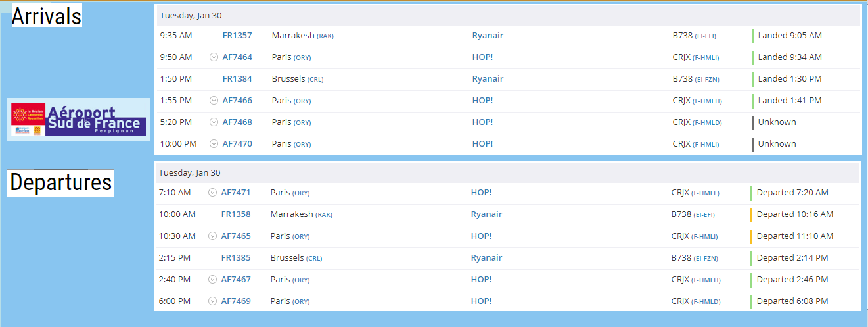Click the 10:00 PM arrival time
Viewport: 868px width, 327px height.
178,144
